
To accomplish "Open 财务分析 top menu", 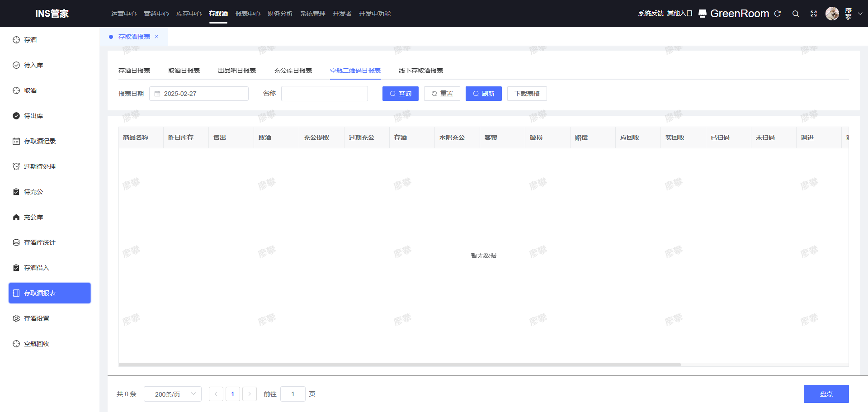I will coord(280,14).
